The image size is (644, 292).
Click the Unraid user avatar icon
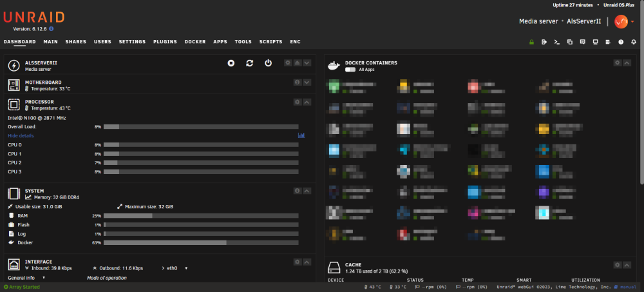(x=621, y=21)
